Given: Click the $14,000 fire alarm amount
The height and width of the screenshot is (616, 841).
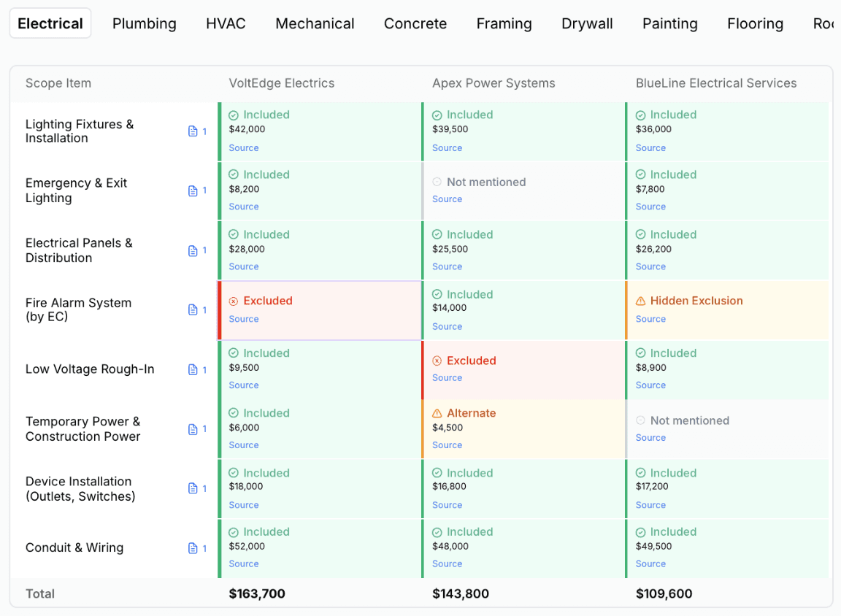Looking at the screenshot, I should tap(450, 308).
